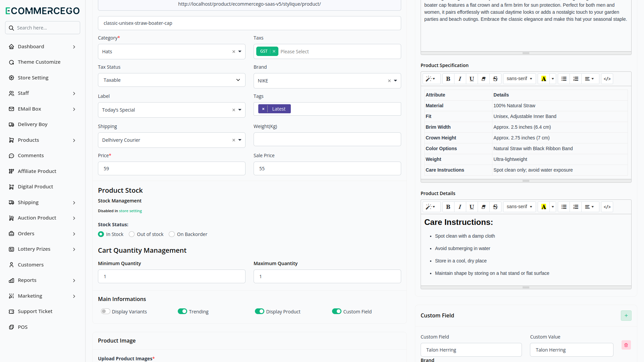Remove the GST tax chip
The height and width of the screenshot is (362, 644).
pos(274,51)
